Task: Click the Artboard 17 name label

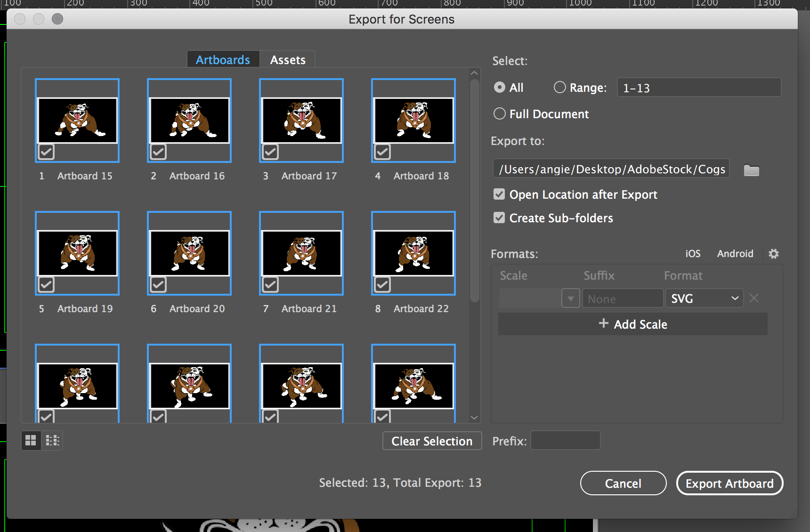Action: tap(309, 176)
